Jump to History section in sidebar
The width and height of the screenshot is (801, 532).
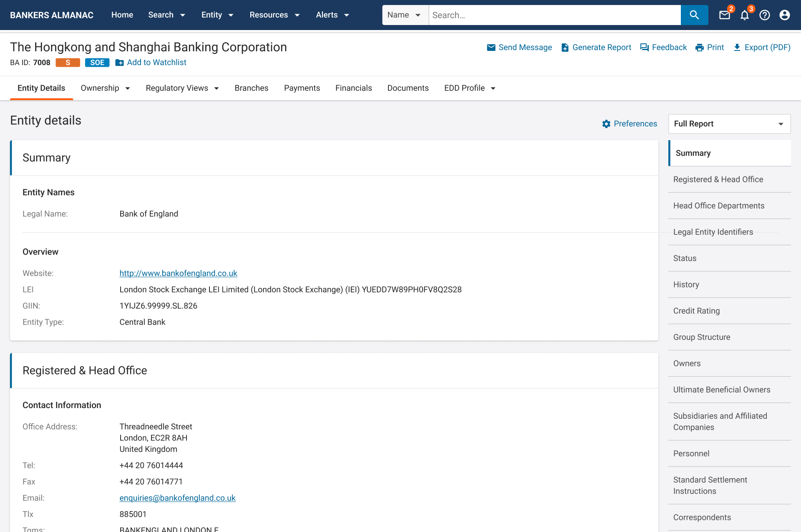(729, 285)
